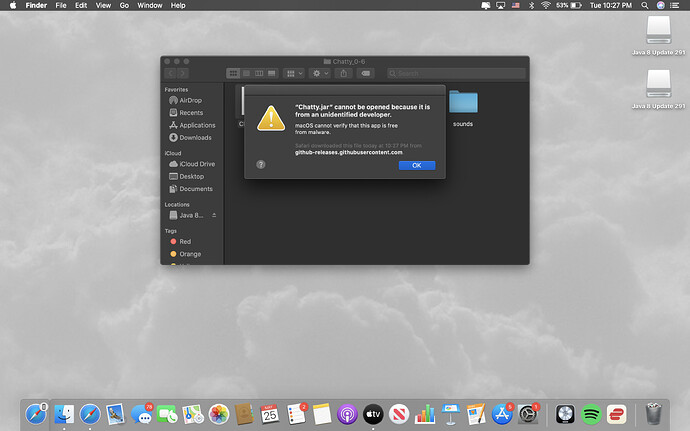Open Contacts from the Dock
The width and height of the screenshot is (690, 431).
click(x=244, y=414)
